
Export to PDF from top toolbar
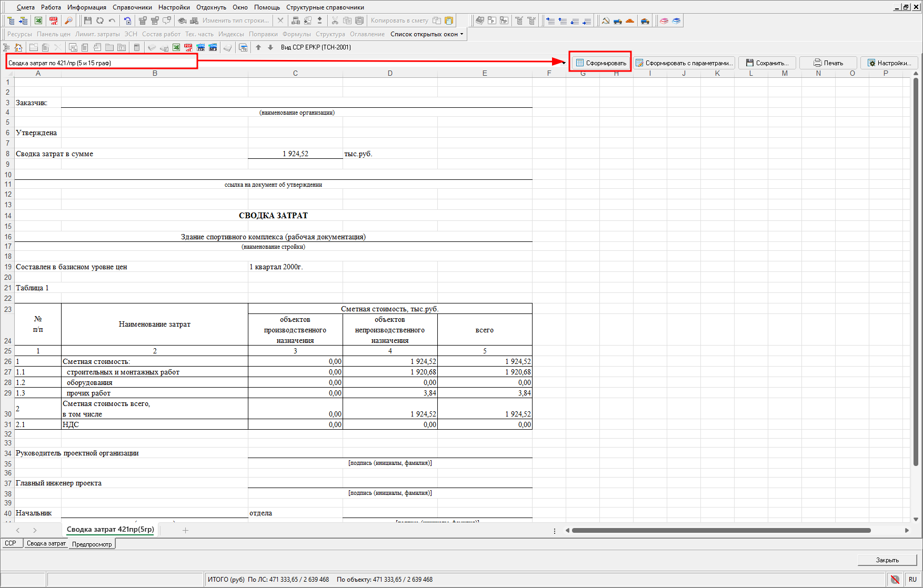(x=54, y=21)
